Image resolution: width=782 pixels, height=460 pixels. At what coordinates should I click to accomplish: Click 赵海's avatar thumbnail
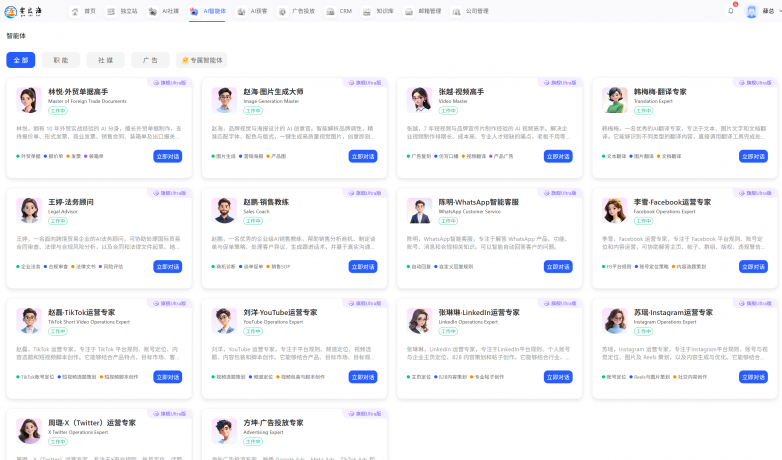[224, 100]
